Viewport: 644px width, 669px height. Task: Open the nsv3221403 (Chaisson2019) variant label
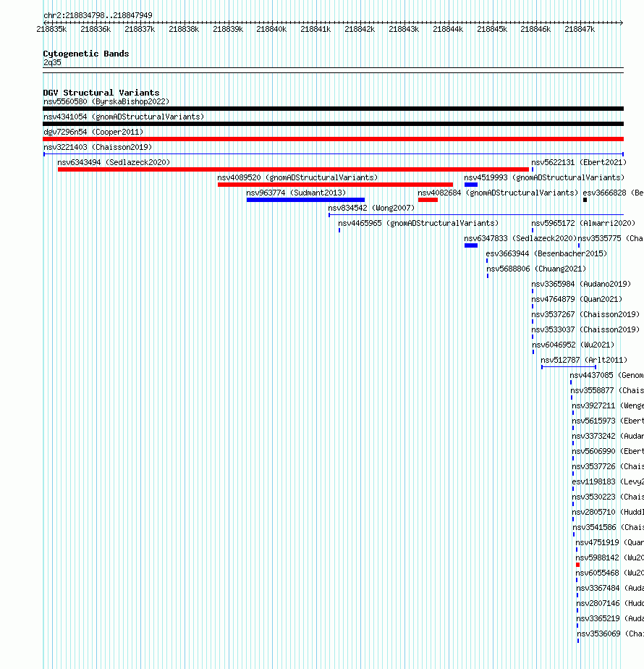[x=98, y=147]
